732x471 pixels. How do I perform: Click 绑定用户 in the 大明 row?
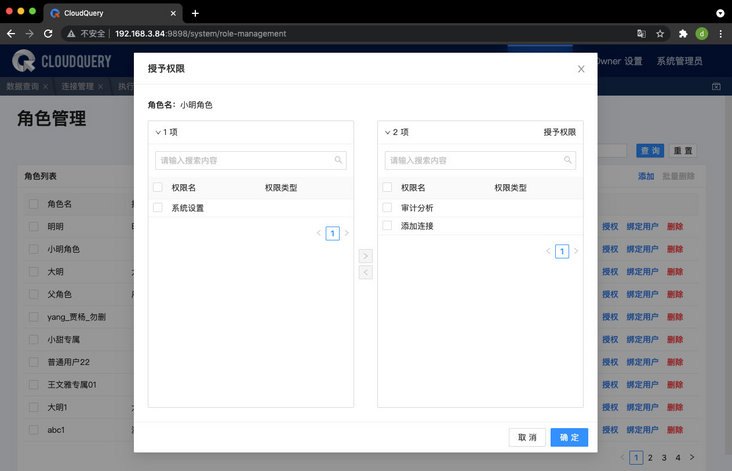point(642,272)
